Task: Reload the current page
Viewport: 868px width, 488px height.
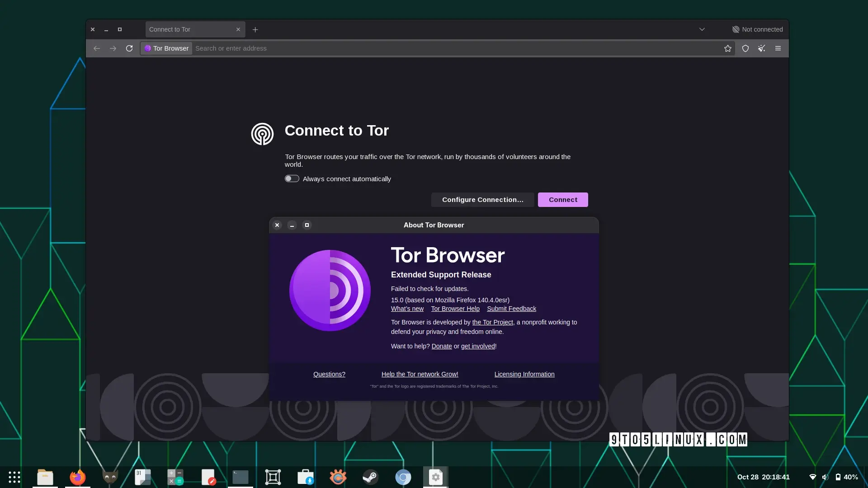Action: [129, 48]
